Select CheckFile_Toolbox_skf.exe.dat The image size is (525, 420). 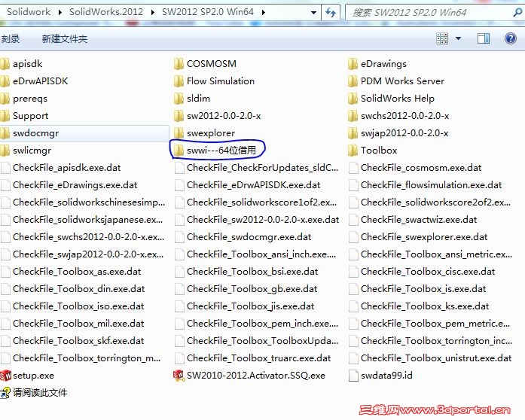72,341
